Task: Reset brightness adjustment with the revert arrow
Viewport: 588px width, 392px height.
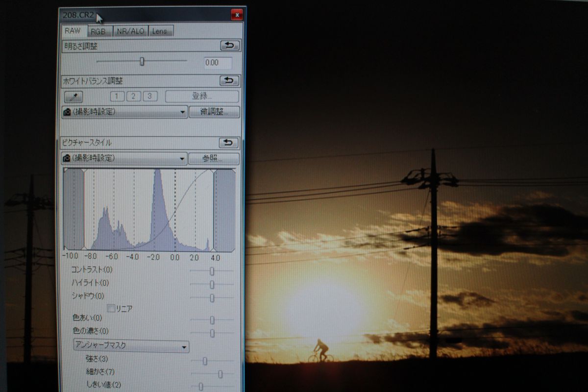Action: click(229, 46)
